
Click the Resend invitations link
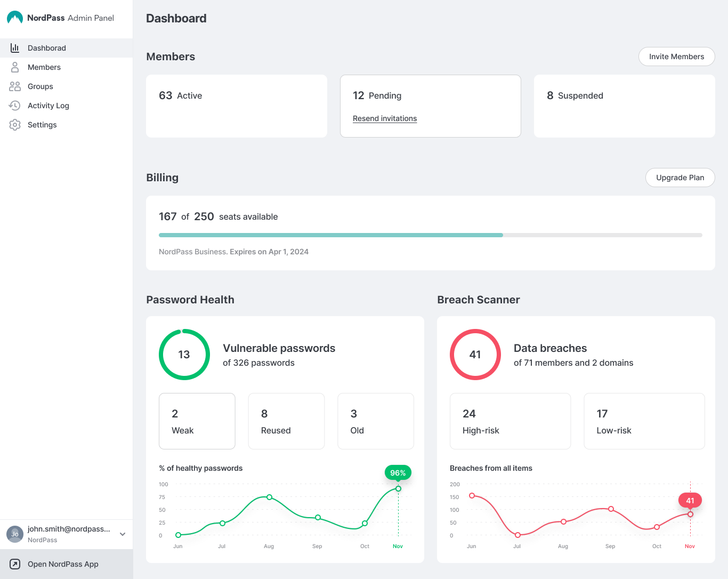click(x=385, y=118)
